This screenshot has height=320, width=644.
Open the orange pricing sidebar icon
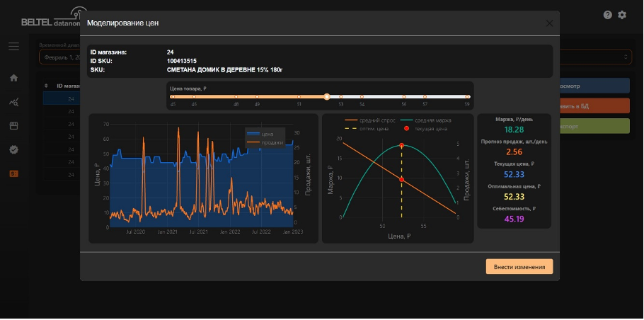click(x=13, y=173)
